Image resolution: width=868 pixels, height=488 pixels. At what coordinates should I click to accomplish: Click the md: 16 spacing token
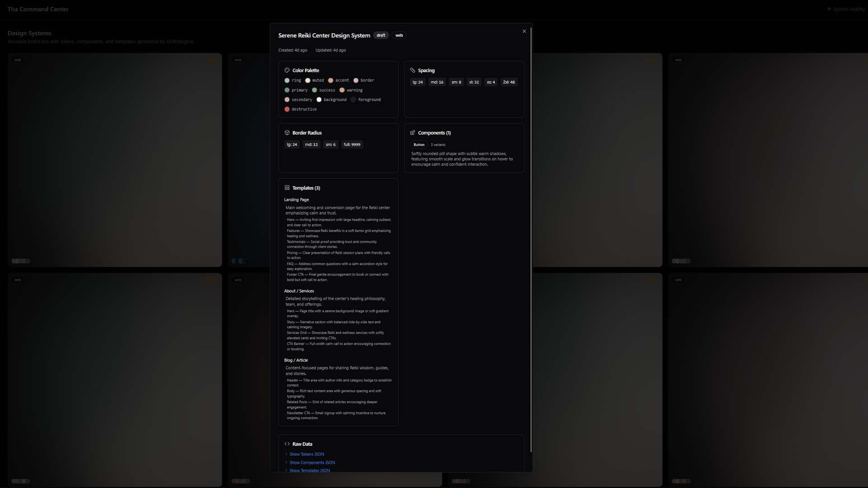436,82
